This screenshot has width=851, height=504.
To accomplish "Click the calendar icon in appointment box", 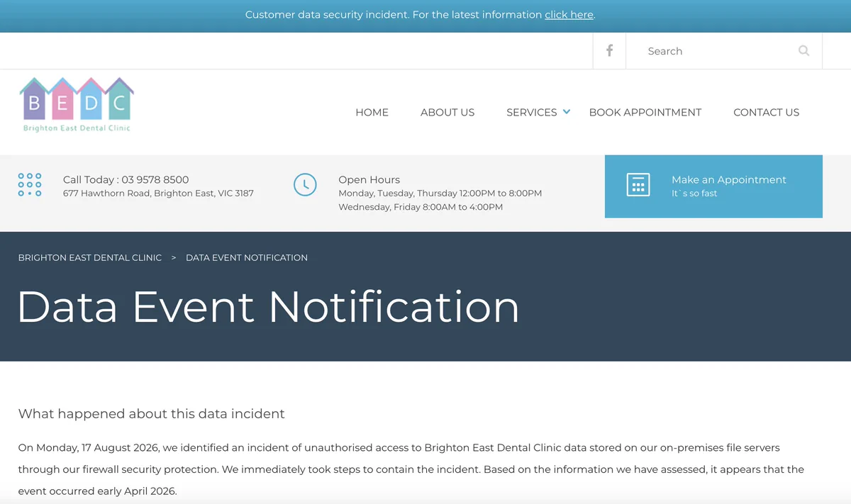I will pyautogui.click(x=638, y=185).
